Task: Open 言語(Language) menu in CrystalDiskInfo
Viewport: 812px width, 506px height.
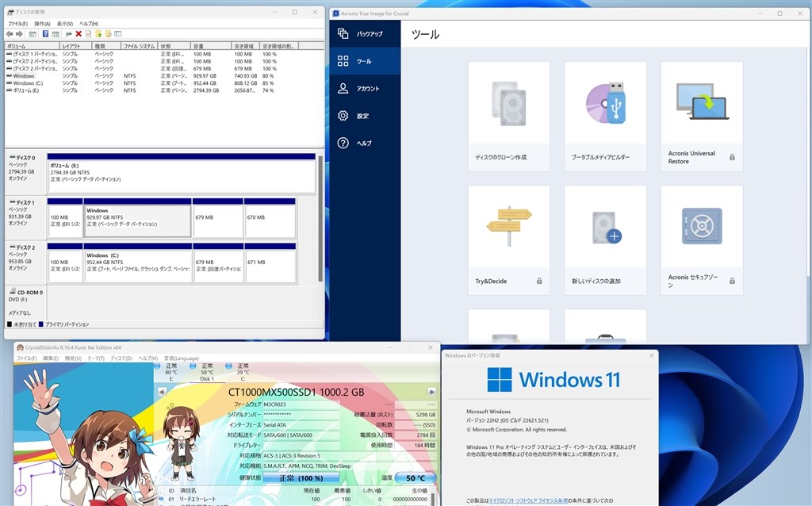Action: click(182, 358)
